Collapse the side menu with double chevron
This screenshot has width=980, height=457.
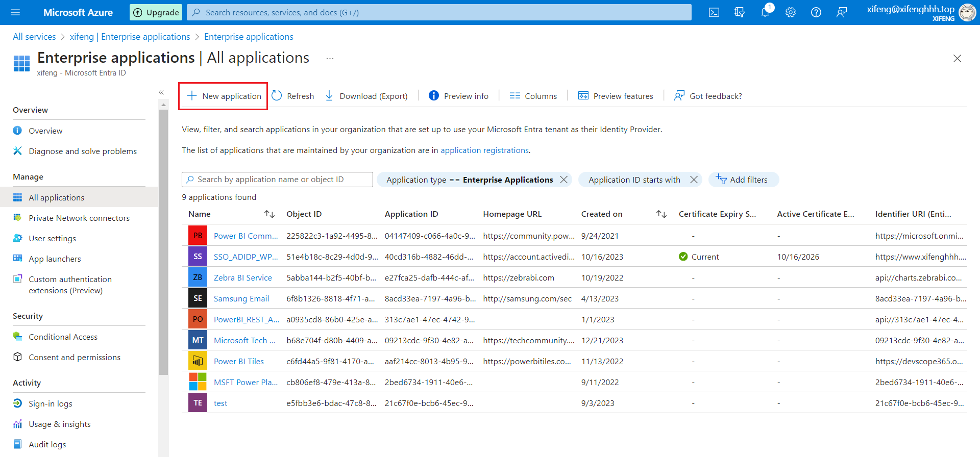pos(161,92)
